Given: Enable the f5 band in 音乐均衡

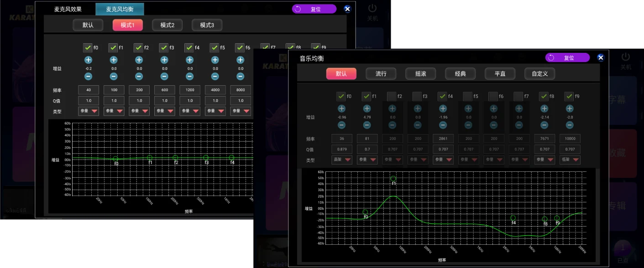Looking at the screenshot, I should [467, 96].
